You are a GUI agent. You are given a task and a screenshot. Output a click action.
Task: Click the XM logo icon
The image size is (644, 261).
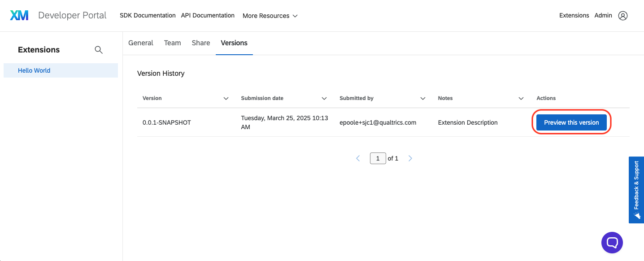(x=19, y=15)
